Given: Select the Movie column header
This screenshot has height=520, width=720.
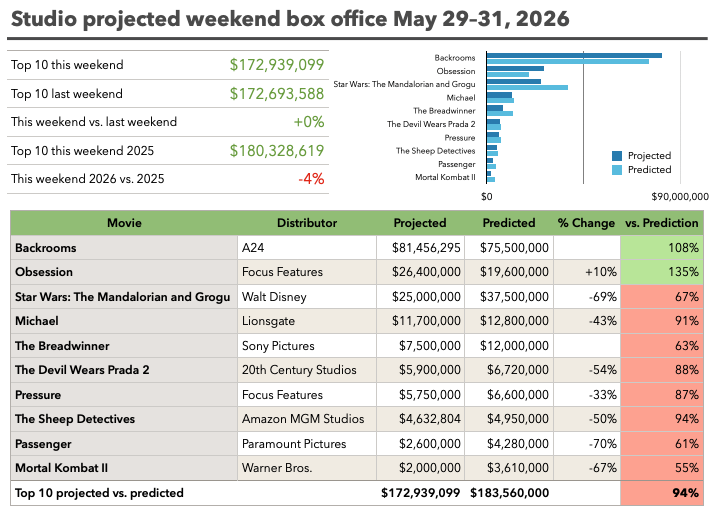Looking at the screenshot, I should (124, 223).
